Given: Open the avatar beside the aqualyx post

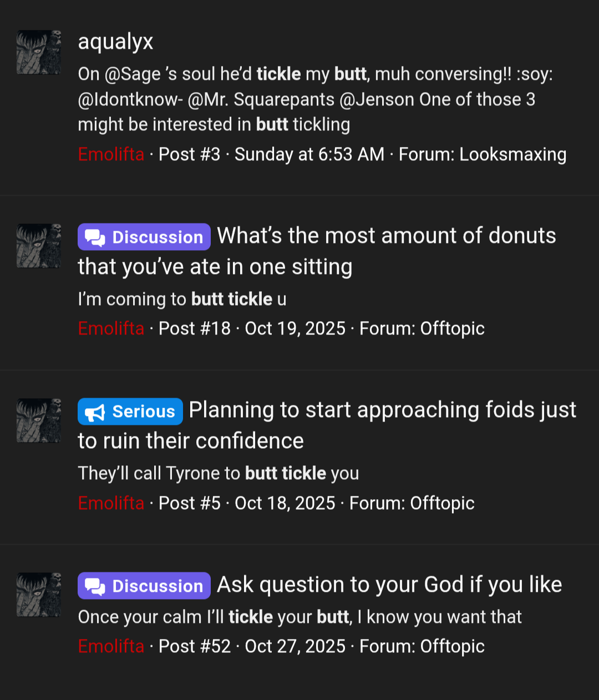Looking at the screenshot, I should point(39,52).
